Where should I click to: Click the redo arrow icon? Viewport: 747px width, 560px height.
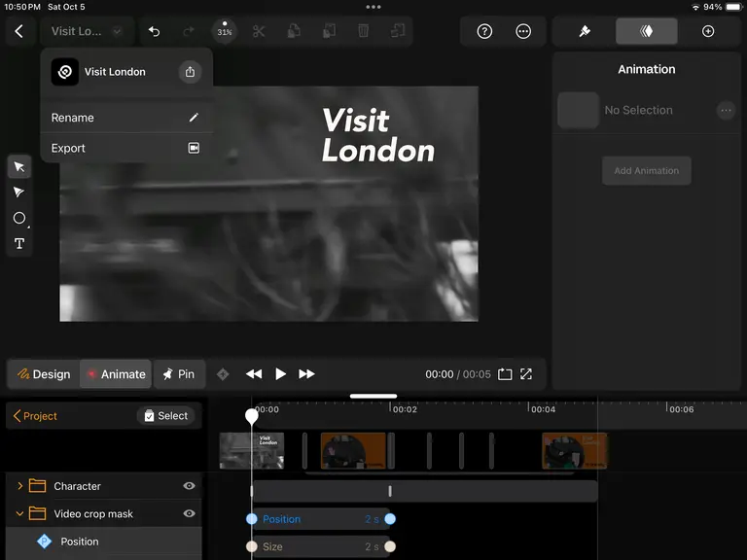coord(189,31)
